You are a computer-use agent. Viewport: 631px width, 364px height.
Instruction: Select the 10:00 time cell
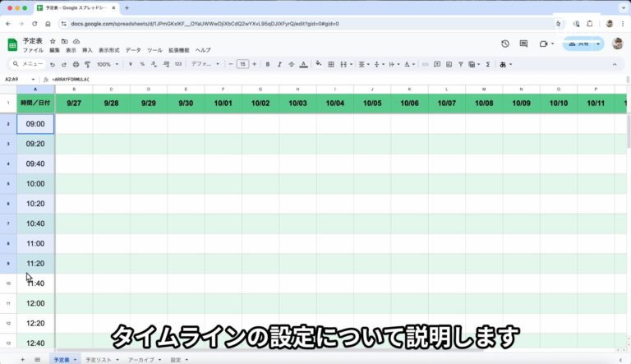click(35, 183)
